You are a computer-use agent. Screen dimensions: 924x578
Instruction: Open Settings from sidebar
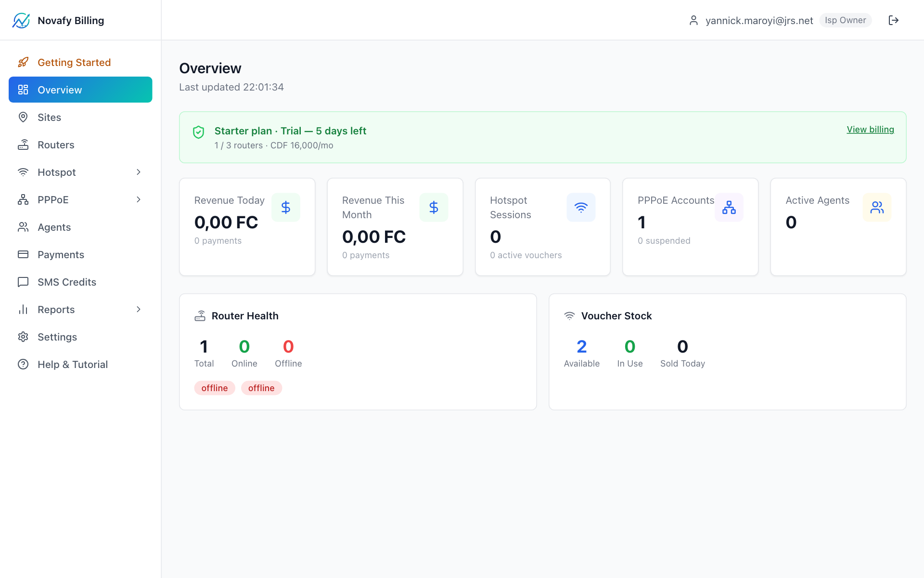(80, 337)
